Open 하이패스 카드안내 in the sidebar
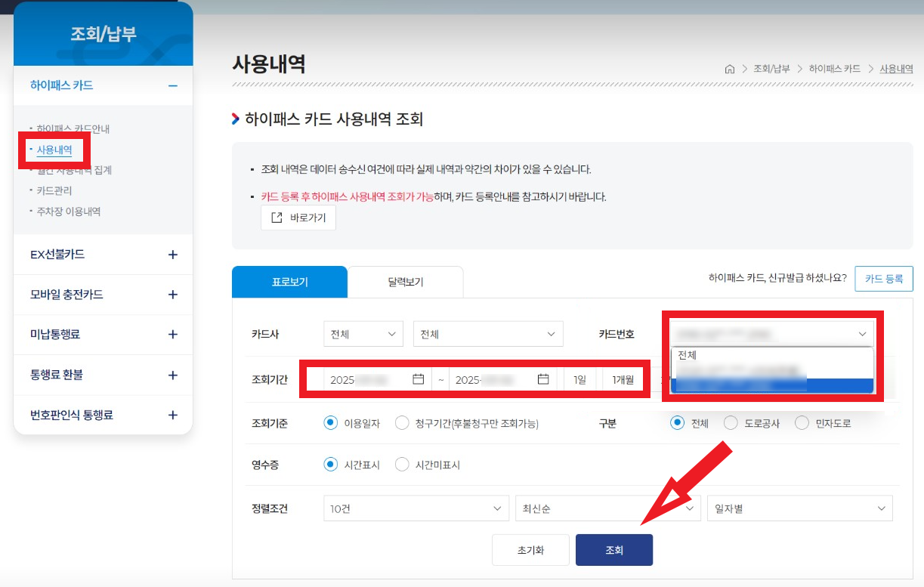 (73, 129)
